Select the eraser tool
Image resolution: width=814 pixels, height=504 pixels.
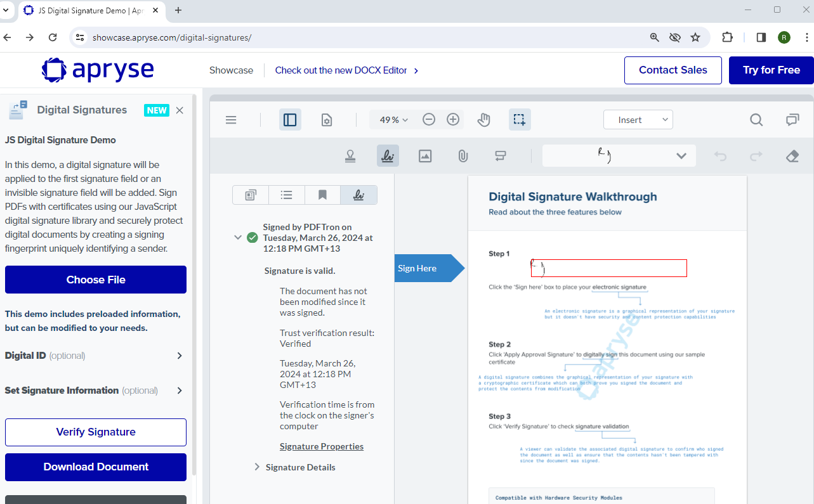tap(792, 155)
